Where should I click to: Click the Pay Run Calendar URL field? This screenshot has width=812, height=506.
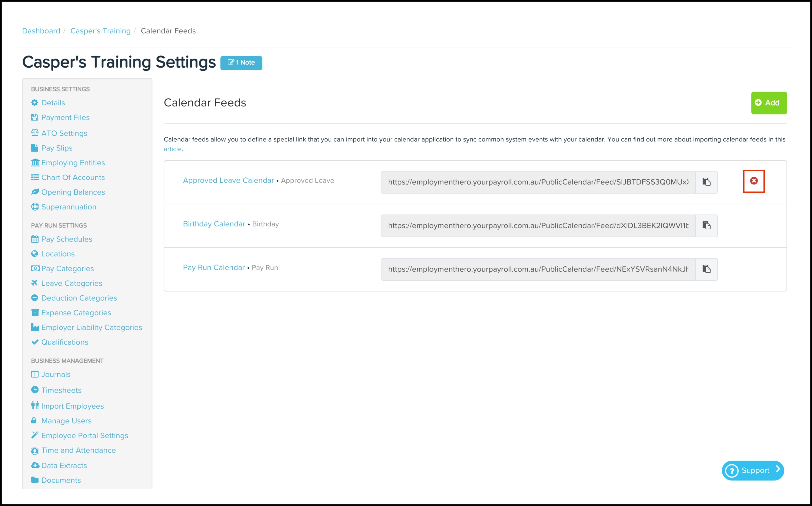pyautogui.click(x=538, y=269)
